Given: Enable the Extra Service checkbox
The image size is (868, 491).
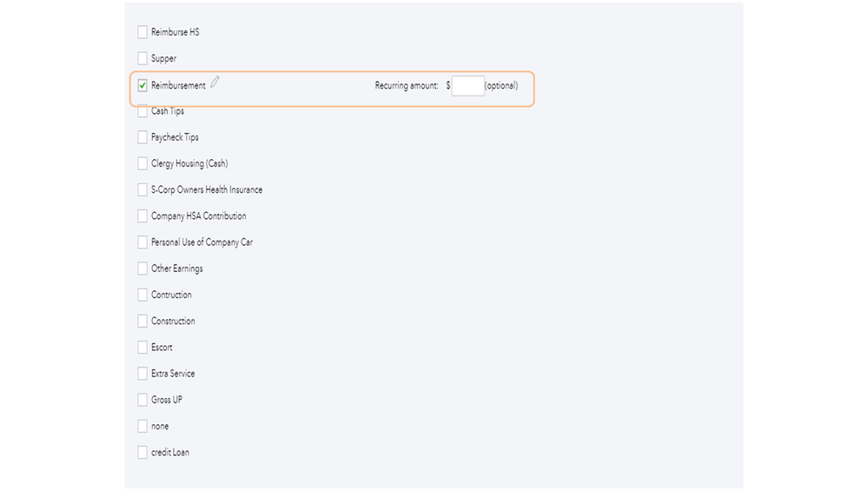Looking at the screenshot, I should coord(142,374).
